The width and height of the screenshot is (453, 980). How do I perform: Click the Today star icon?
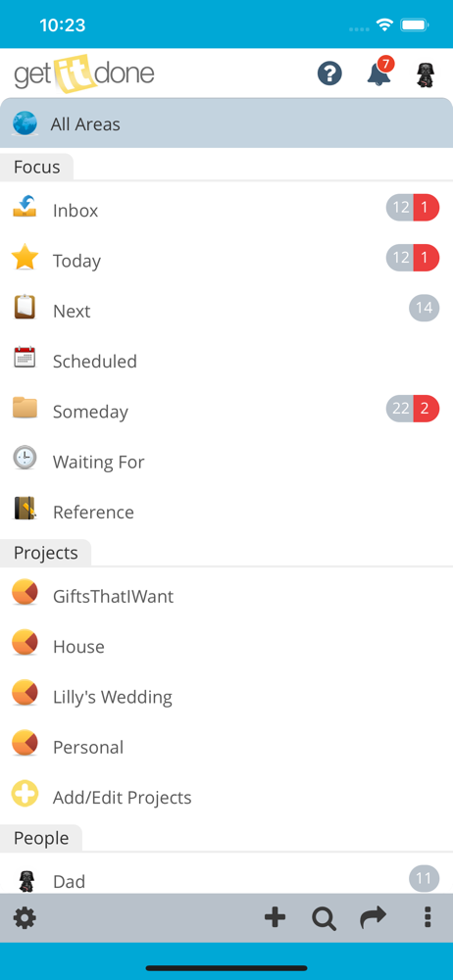pos(25,258)
